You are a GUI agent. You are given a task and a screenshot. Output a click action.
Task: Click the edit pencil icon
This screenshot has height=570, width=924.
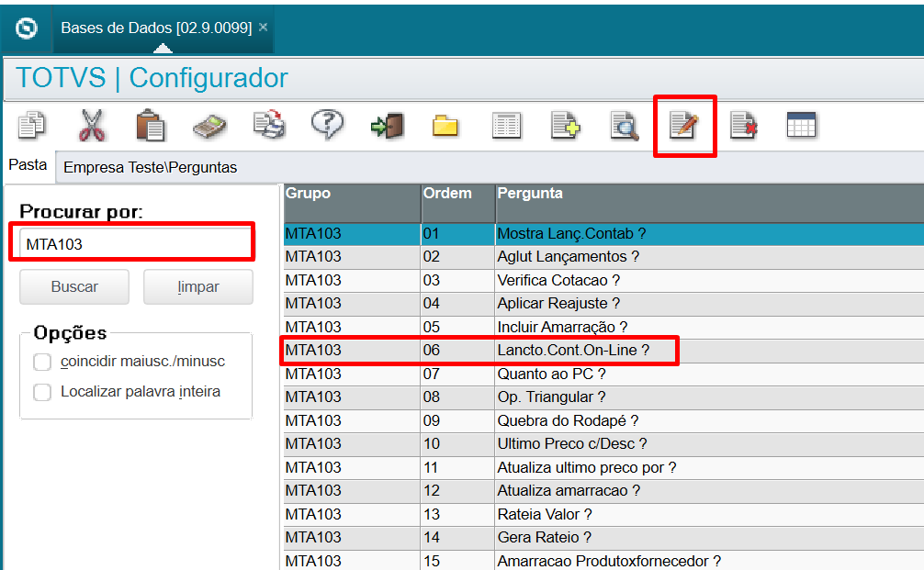point(684,126)
